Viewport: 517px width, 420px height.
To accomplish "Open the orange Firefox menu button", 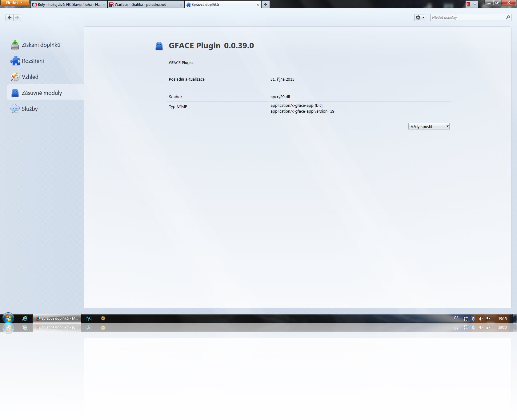I will (14, 3).
